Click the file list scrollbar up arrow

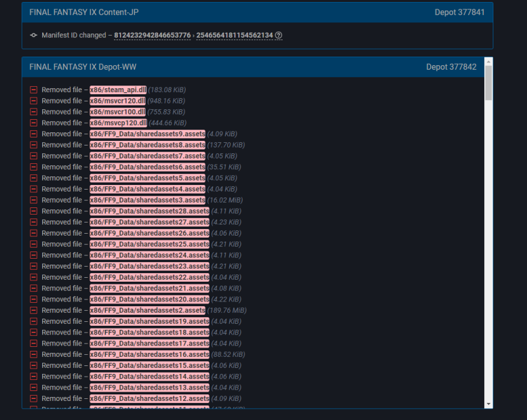pos(489,62)
